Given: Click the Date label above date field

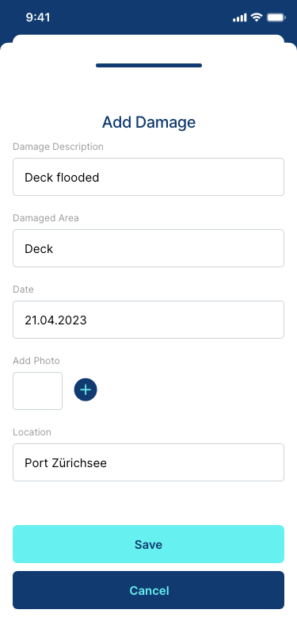Looking at the screenshot, I should [x=23, y=289].
